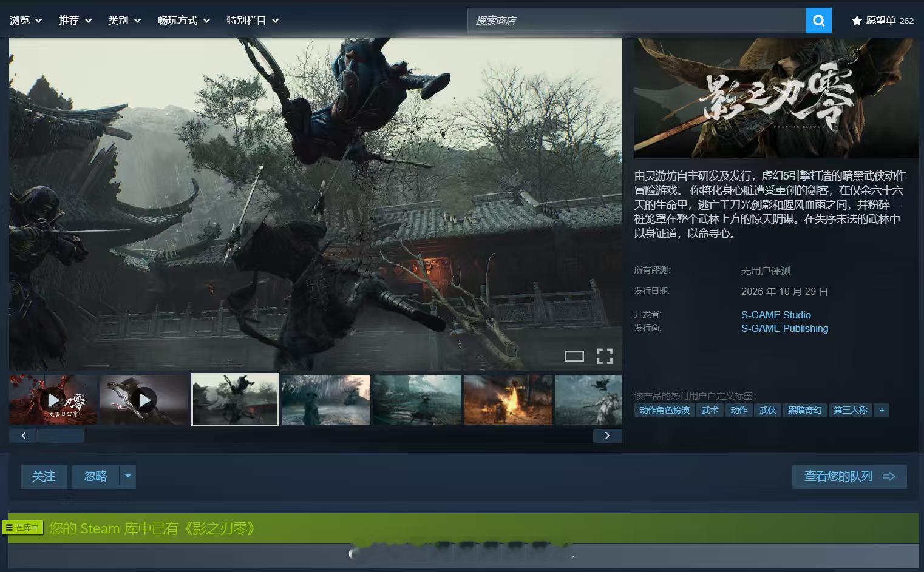Click the game description paragraph starting 由灵游坊
This screenshot has width=924, height=572.
pyautogui.click(x=770, y=204)
